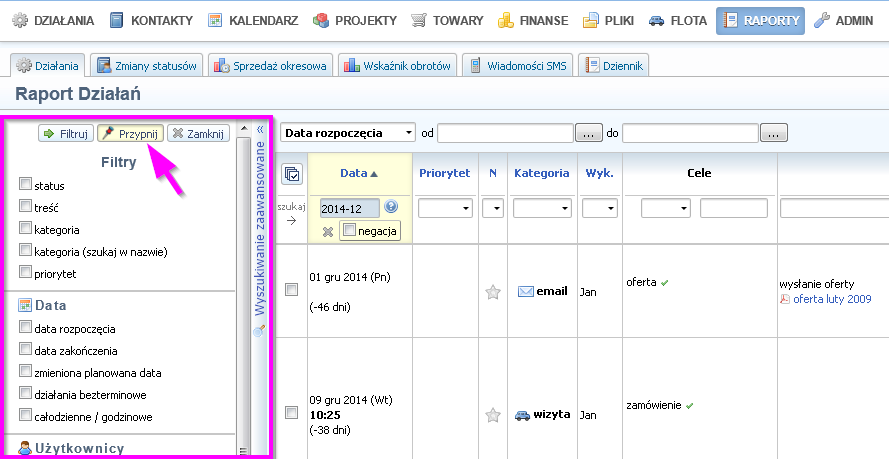Star the wizyta action row
889x459 pixels.
492,414
